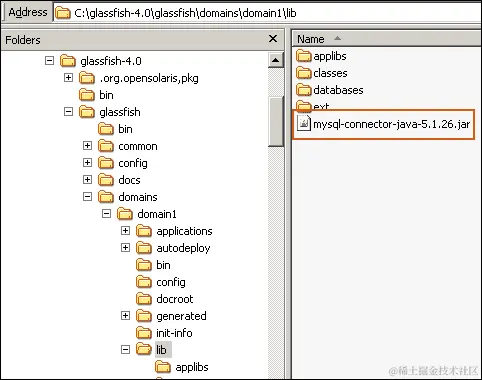Select config under domain1 in tree
Image resolution: width=482 pixels, height=380 pixels.
pyautogui.click(x=171, y=282)
